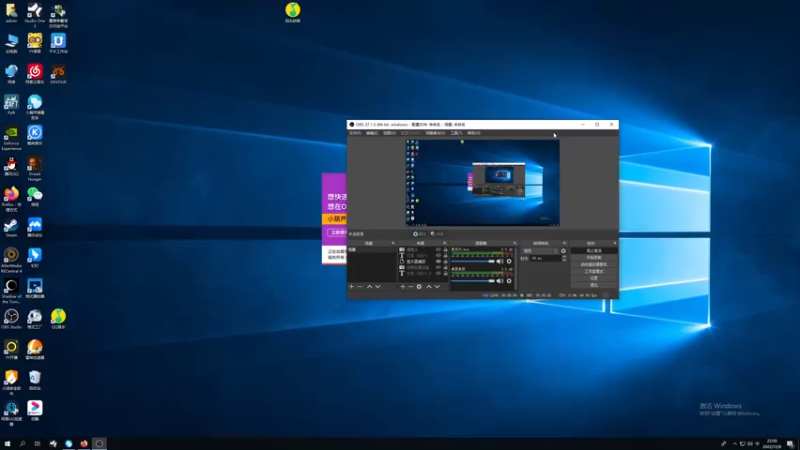
Task: Click the transition duration ms field
Action: click(x=545, y=259)
